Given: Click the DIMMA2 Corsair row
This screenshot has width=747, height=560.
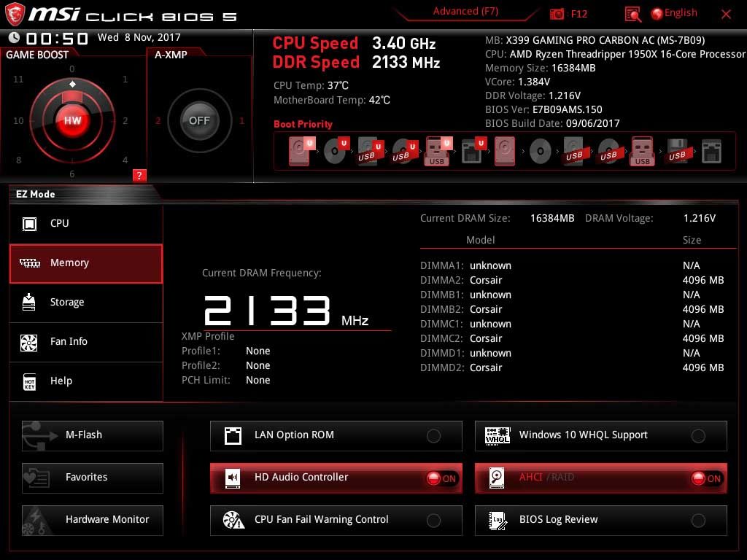Looking at the screenshot, I should tap(572, 280).
